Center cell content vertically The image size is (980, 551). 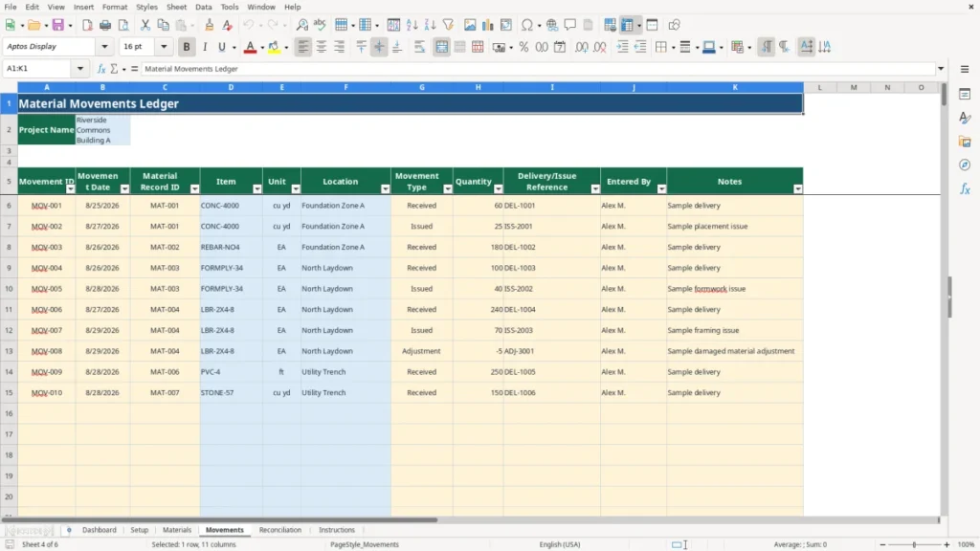pos(379,47)
